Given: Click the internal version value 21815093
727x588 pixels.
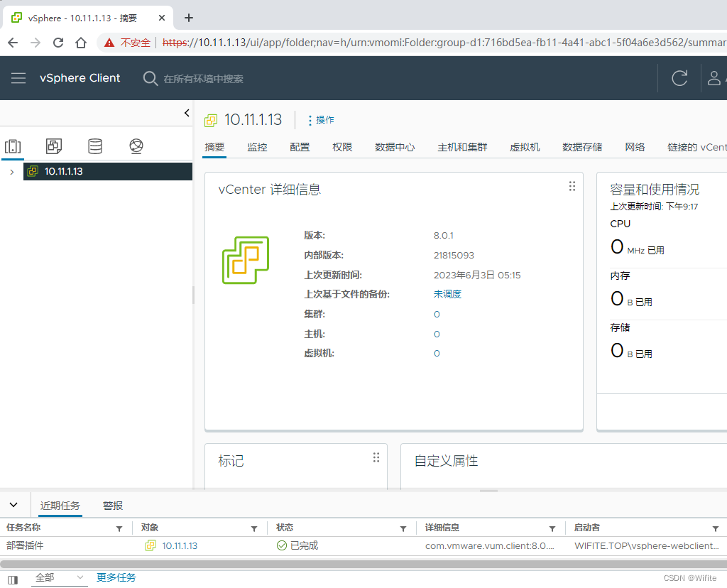Looking at the screenshot, I should [454, 256].
